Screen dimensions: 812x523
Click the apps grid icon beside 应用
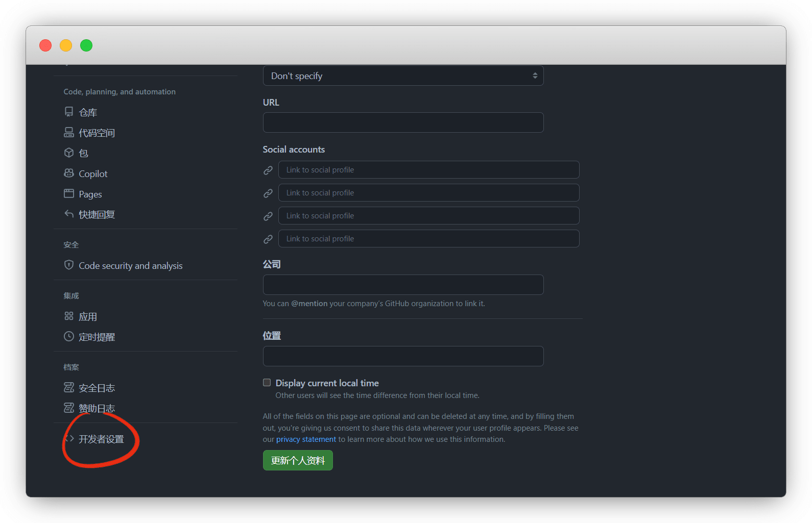pyautogui.click(x=69, y=316)
